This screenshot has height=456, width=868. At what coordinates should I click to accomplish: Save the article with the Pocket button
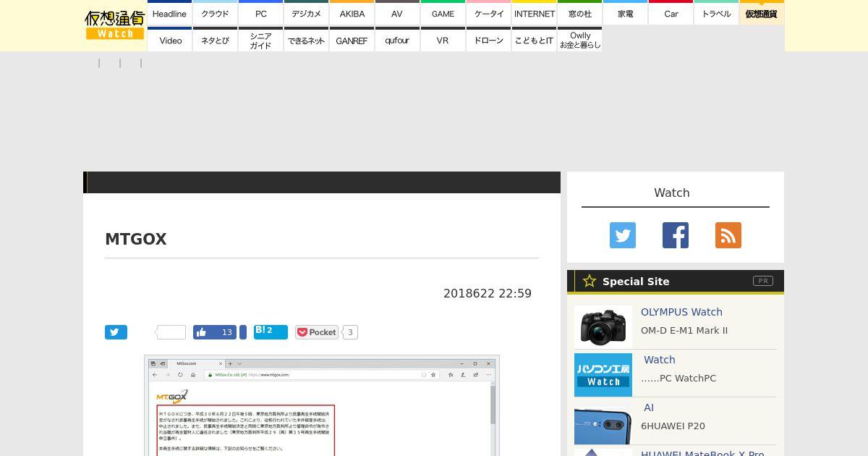[x=317, y=332]
